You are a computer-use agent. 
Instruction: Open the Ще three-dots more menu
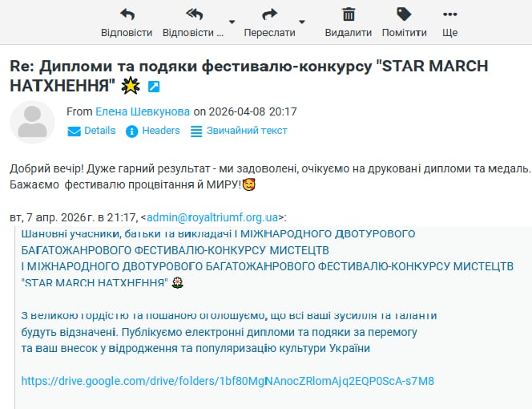[449, 14]
